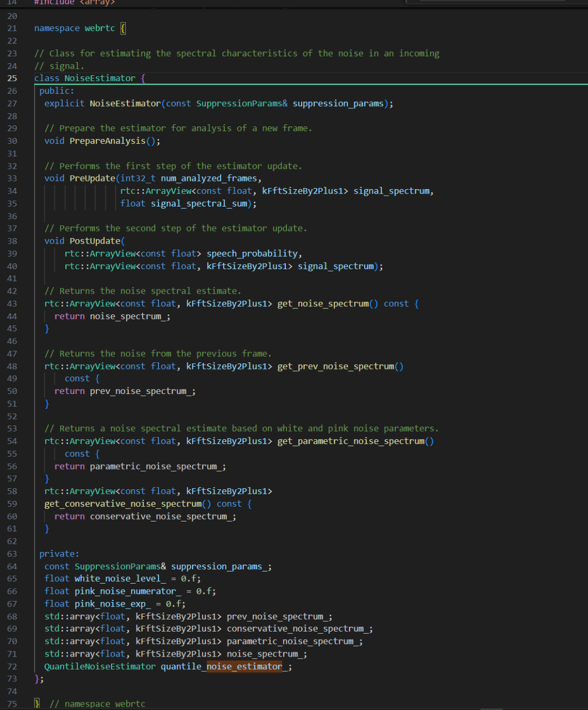588x710 pixels.
Task: Click the 'speech_probability' parameter
Action: coord(252,254)
